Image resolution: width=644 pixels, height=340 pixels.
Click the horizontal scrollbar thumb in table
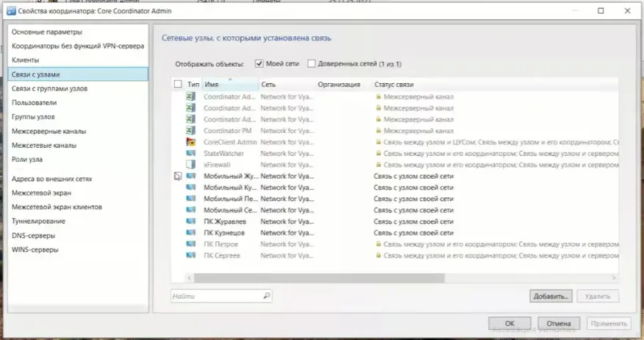coord(319,278)
